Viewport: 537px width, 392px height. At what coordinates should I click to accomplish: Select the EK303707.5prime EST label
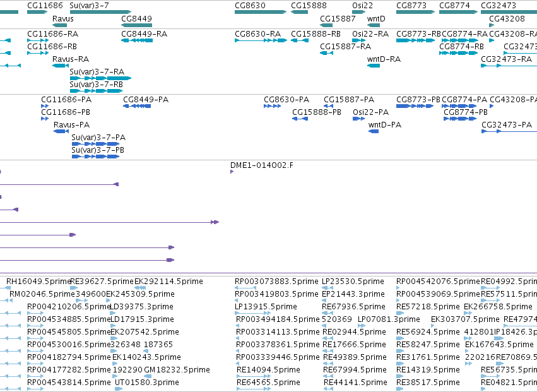coord(466,319)
